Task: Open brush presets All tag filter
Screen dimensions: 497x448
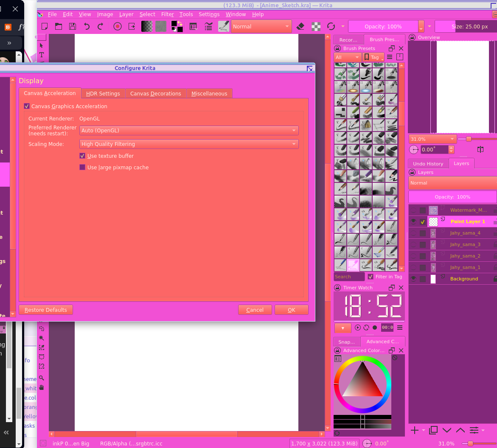Action: pos(348,57)
